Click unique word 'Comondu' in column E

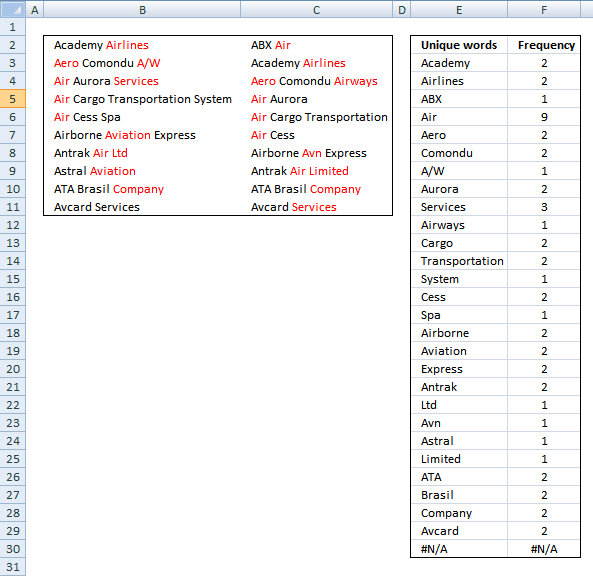[x=459, y=153]
